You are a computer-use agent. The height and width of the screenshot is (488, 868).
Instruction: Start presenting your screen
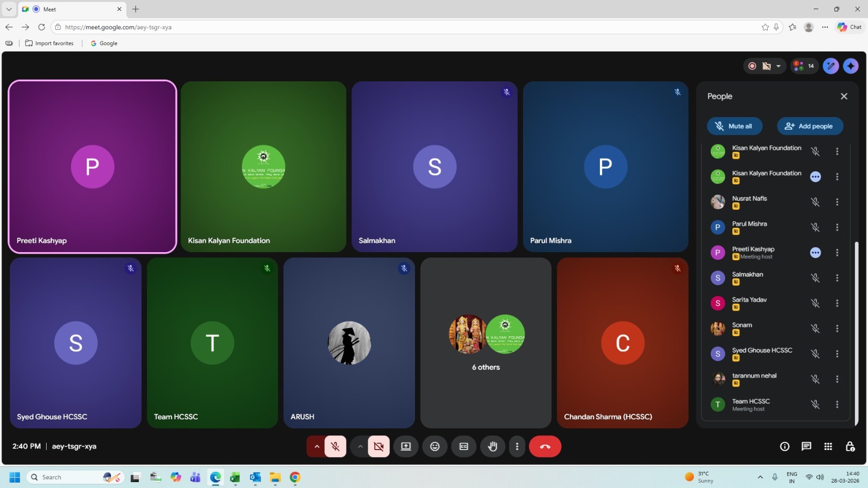point(406,446)
